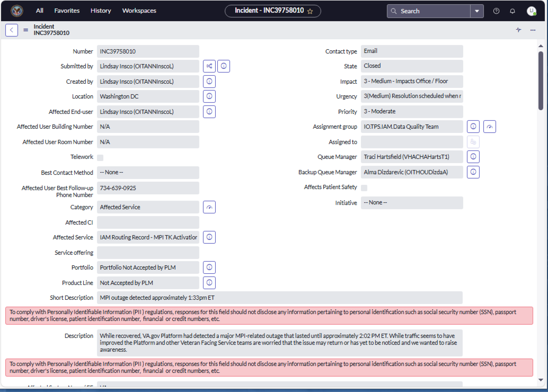Viewport: 548px width, 392px height.
Task: Open the more actions ellipsis button
Action: click(x=532, y=30)
